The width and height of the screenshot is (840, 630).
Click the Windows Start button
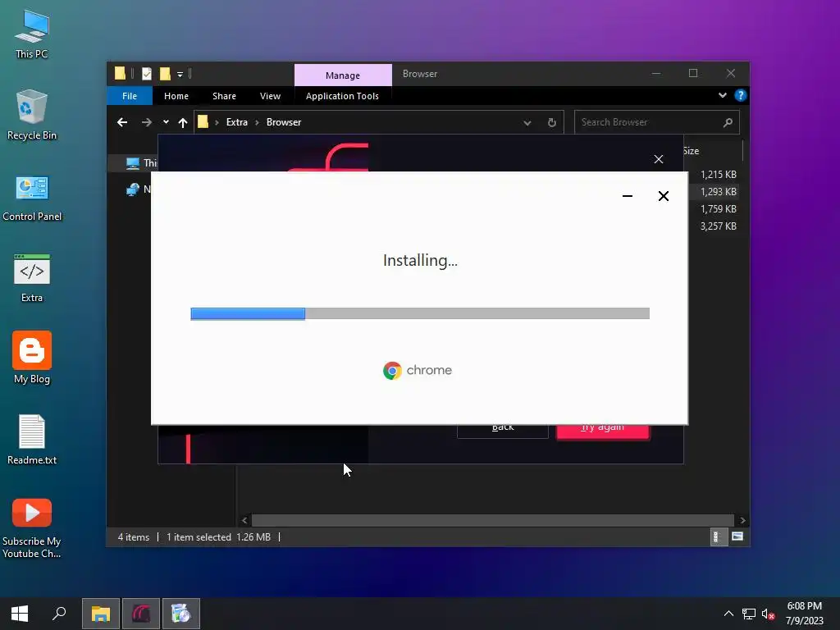[x=20, y=614]
